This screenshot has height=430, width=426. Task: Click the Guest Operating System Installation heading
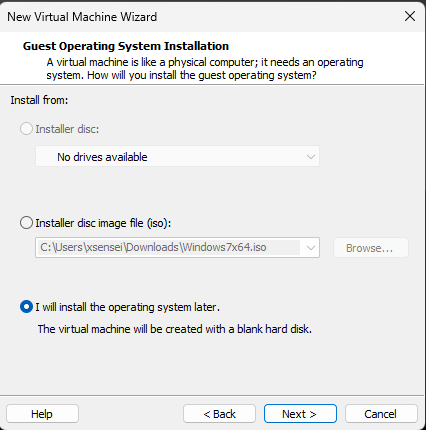pos(126,46)
